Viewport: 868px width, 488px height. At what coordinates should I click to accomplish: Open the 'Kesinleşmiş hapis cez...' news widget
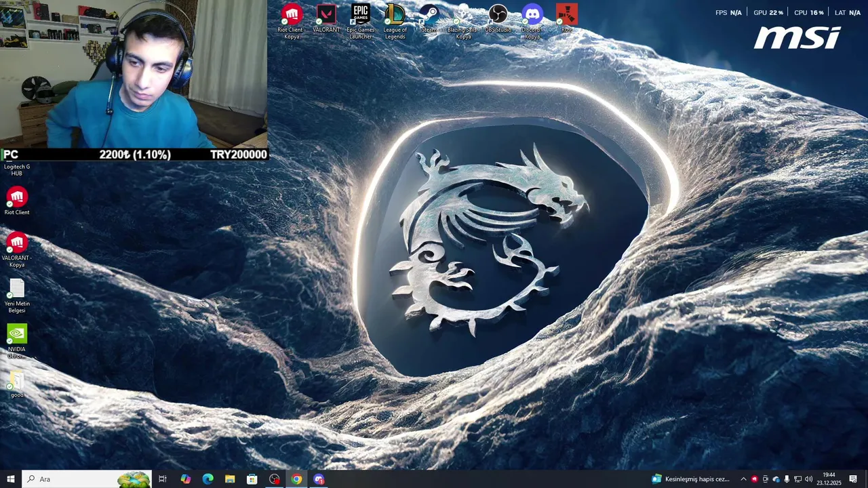click(690, 479)
